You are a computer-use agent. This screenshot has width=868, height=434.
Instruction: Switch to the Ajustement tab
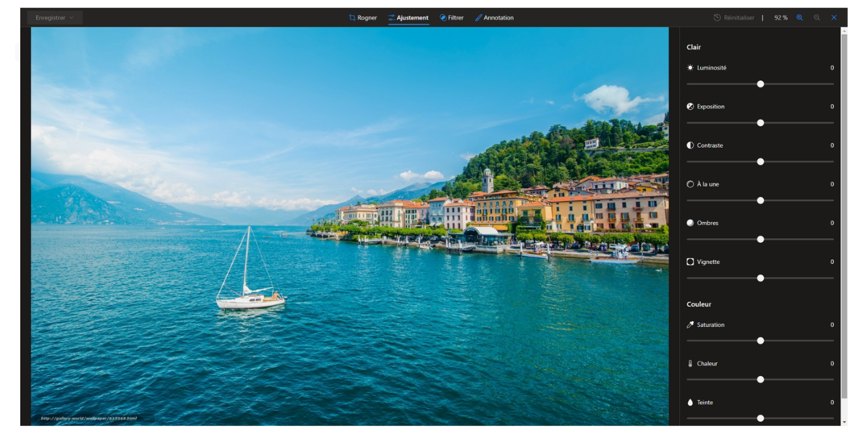408,17
